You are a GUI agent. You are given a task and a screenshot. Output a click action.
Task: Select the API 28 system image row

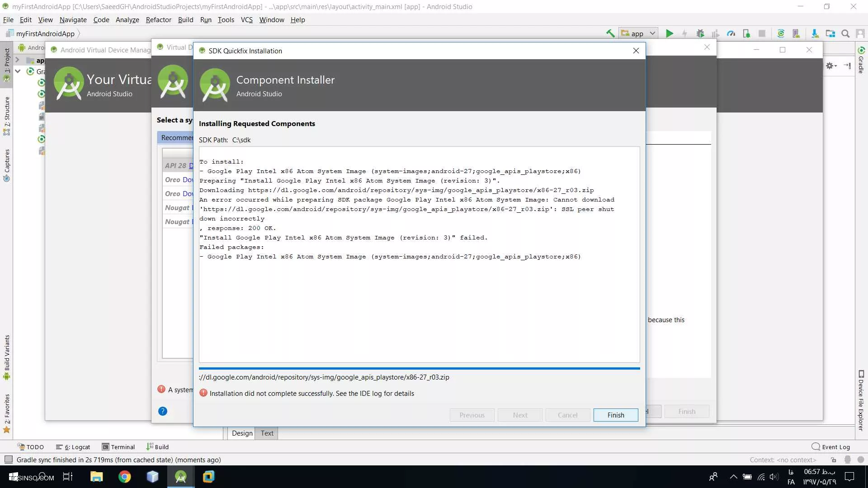click(178, 166)
